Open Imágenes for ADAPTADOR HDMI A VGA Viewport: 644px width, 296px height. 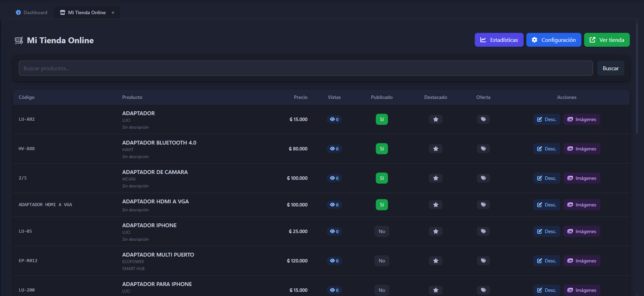[582, 205]
